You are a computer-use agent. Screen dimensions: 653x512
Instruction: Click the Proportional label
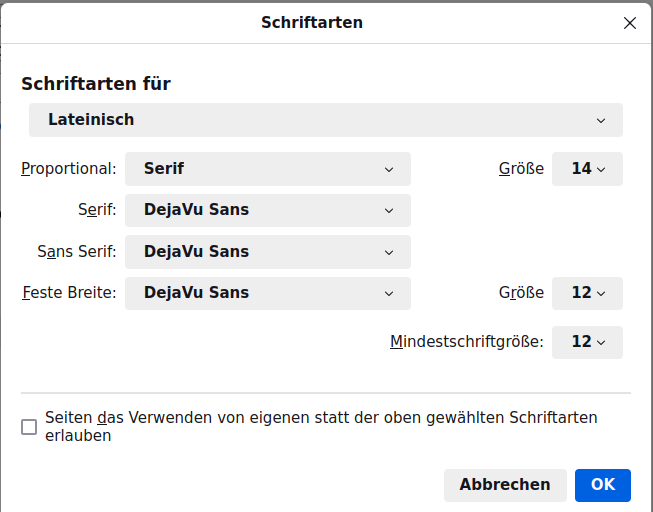point(69,169)
